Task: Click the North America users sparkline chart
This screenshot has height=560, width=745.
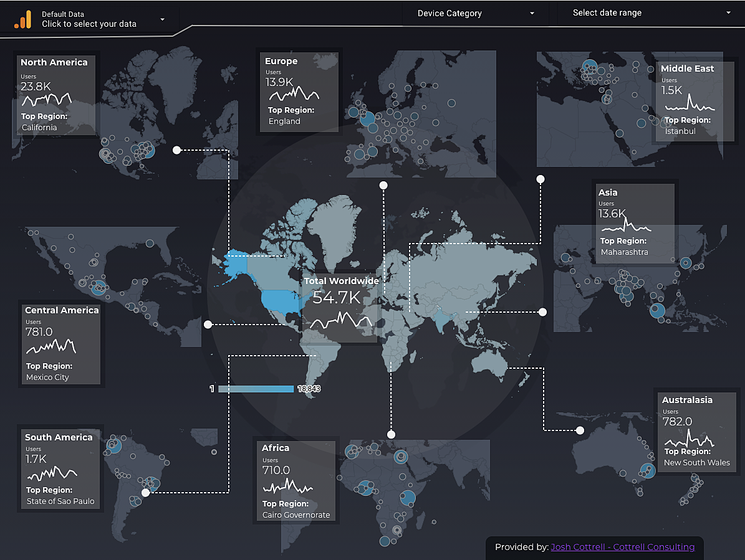Action: pyautogui.click(x=47, y=99)
